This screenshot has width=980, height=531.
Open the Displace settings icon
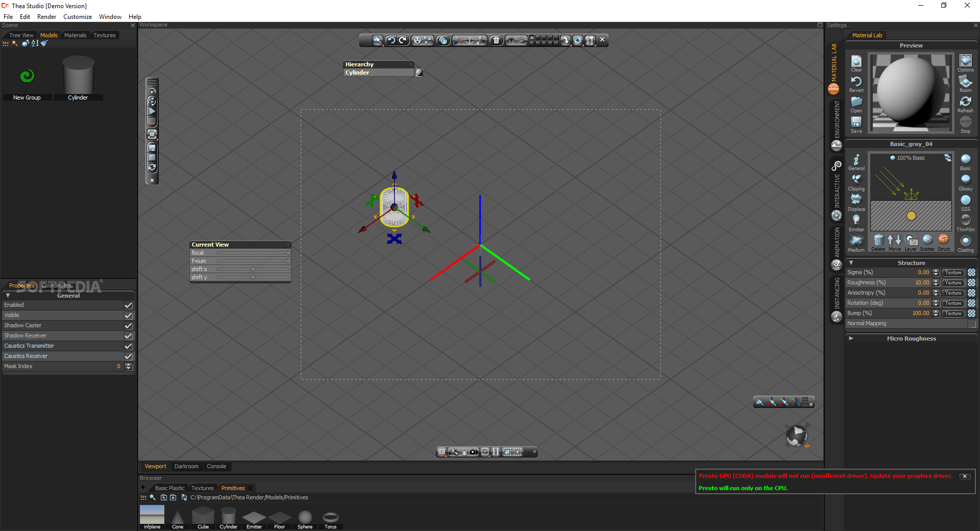pos(856,203)
